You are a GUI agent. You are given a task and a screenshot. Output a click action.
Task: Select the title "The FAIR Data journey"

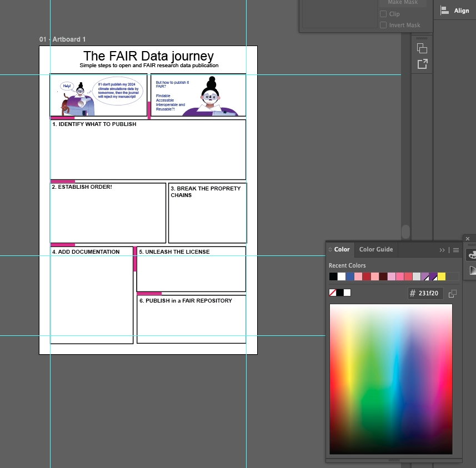tap(148, 56)
